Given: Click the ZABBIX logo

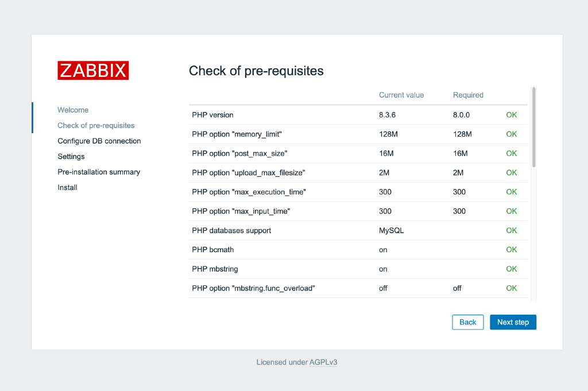Looking at the screenshot, I should pyautogui.click(x=92, y=70).
